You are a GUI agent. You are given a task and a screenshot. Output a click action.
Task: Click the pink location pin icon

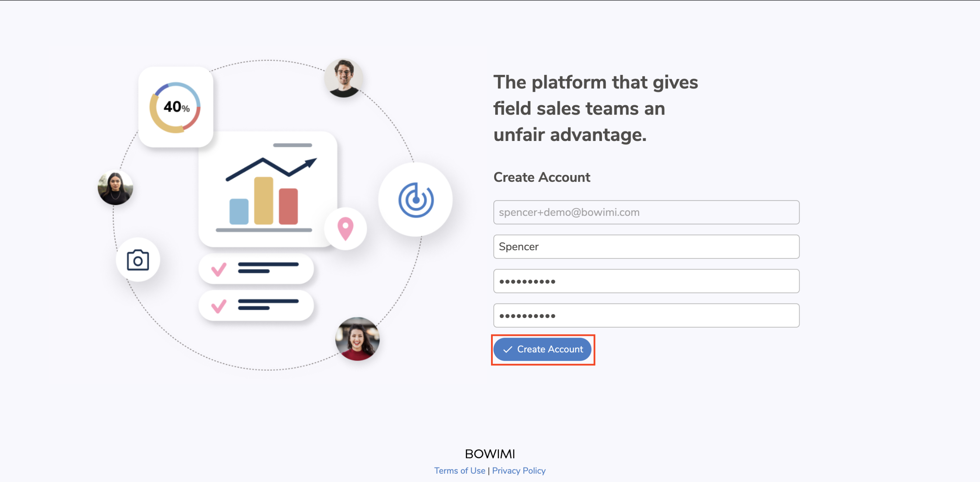pos(345,228)
